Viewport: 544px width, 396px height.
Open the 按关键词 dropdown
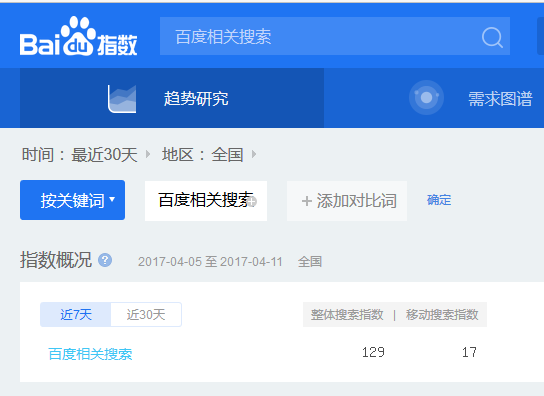pyautogui.click(x=73, y=200)
